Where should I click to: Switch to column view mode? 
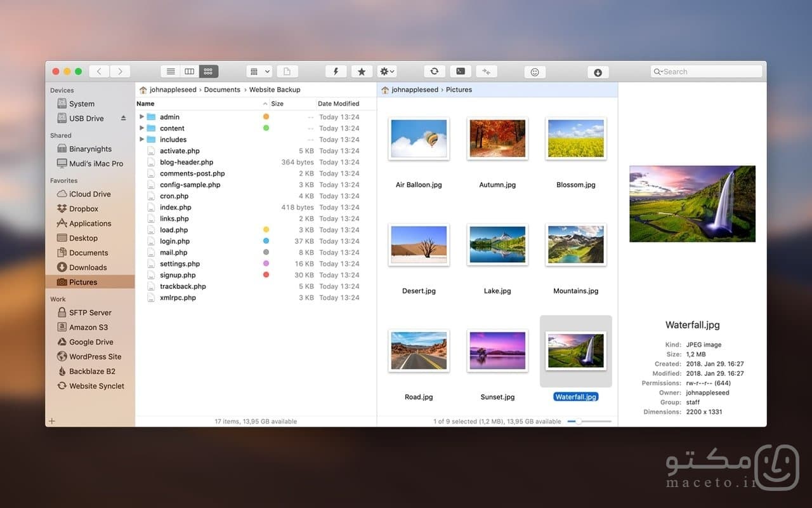point(189,72)
